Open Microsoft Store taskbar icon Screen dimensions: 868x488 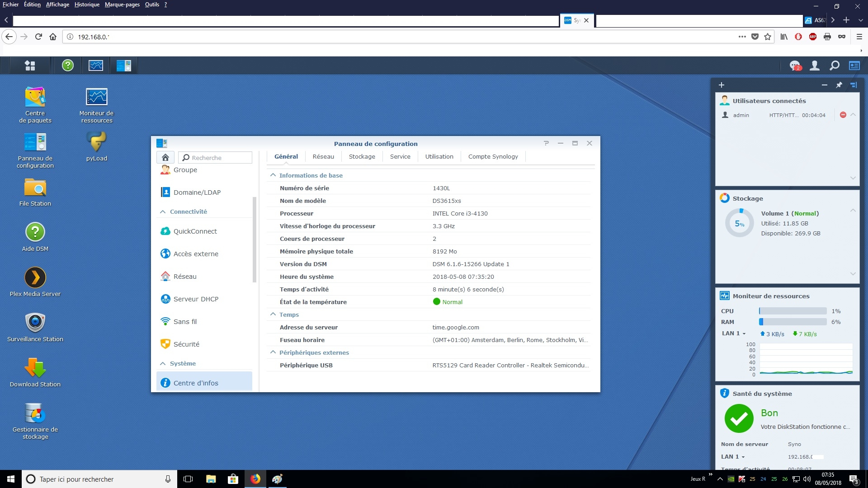(x=233, y=479)
